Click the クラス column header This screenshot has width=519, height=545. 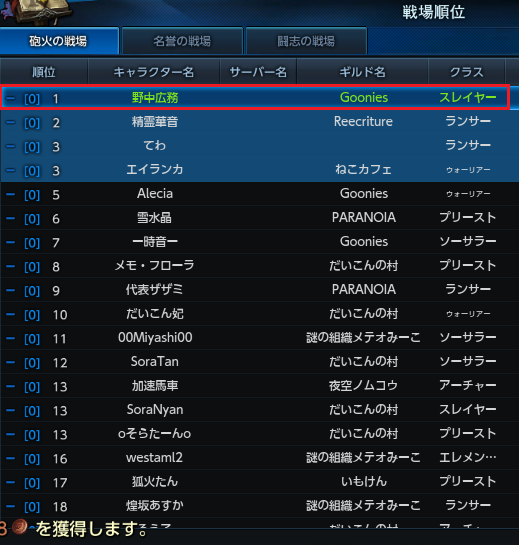[x=467, y=72]
